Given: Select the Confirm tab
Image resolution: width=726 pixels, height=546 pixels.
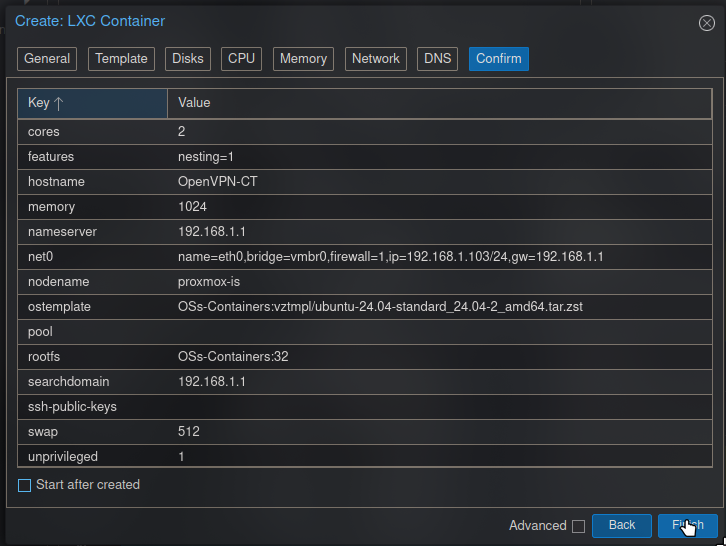Looking at the screenshot, I should coord(498,59).
